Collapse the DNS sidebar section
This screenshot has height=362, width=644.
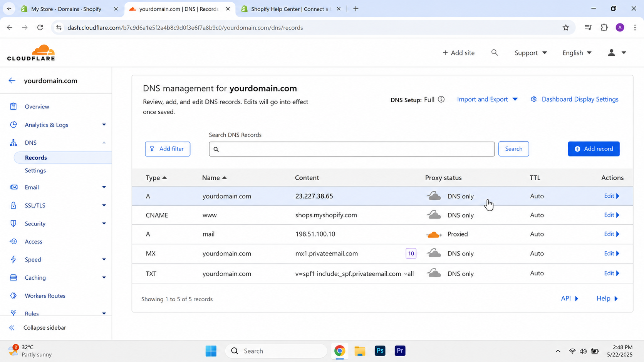tap(104, 143)
